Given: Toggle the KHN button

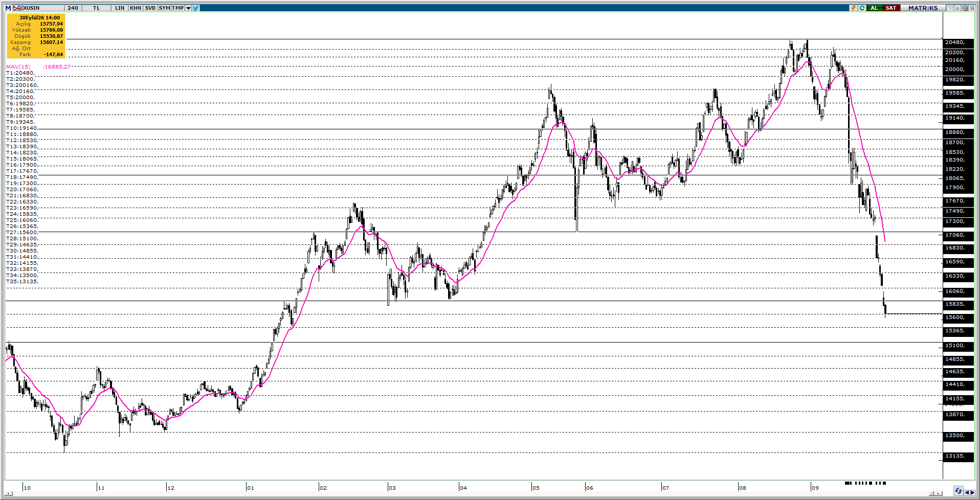Looking at the screenshot, I should pos(136,8).
